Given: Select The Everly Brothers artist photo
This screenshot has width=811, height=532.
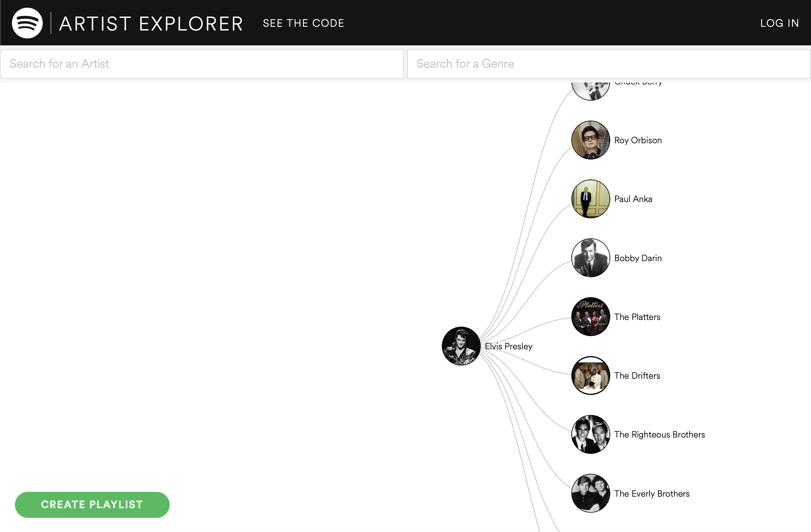Looking at the screenshot, I should click(590, 493).
